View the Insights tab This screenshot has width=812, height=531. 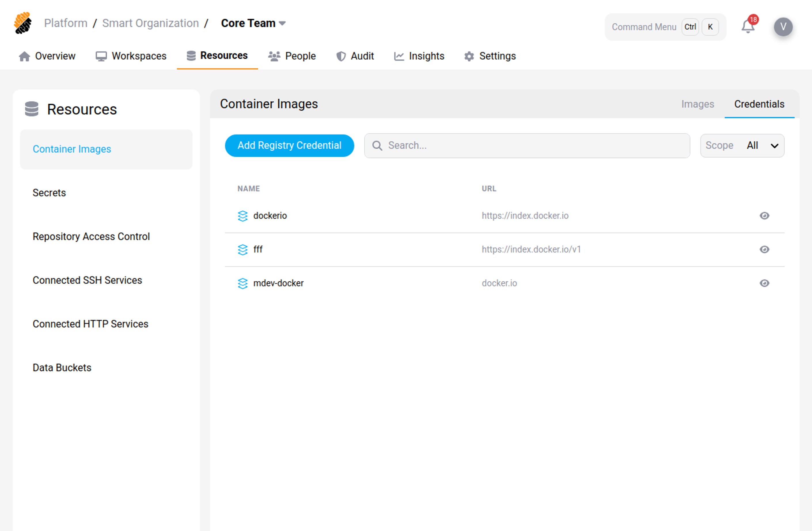click(419, 56)
